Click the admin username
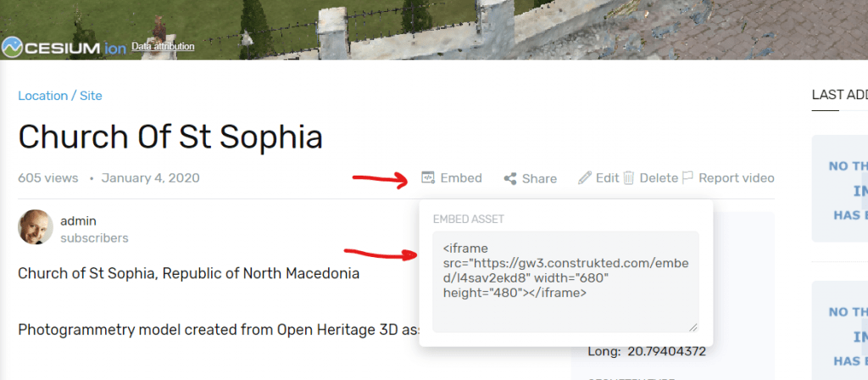The height and width of the screenshot is (380, 868). pyautogui.click(x=79, y=221)
